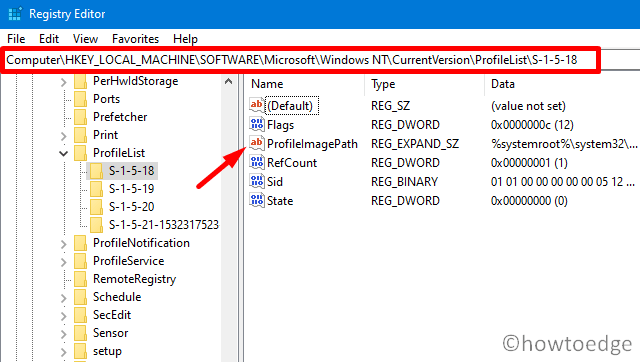Viewport: 640px width, 362px height.
Task: Open the Favorites menu
Action: [x=136, y=39]
